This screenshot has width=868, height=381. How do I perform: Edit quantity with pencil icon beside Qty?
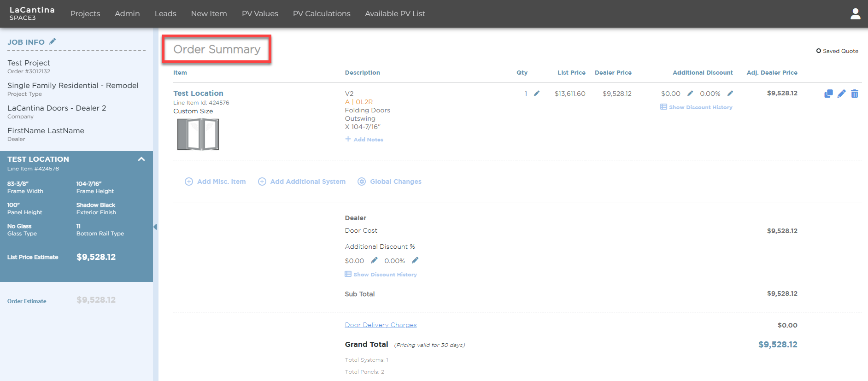tap(537, 93)
